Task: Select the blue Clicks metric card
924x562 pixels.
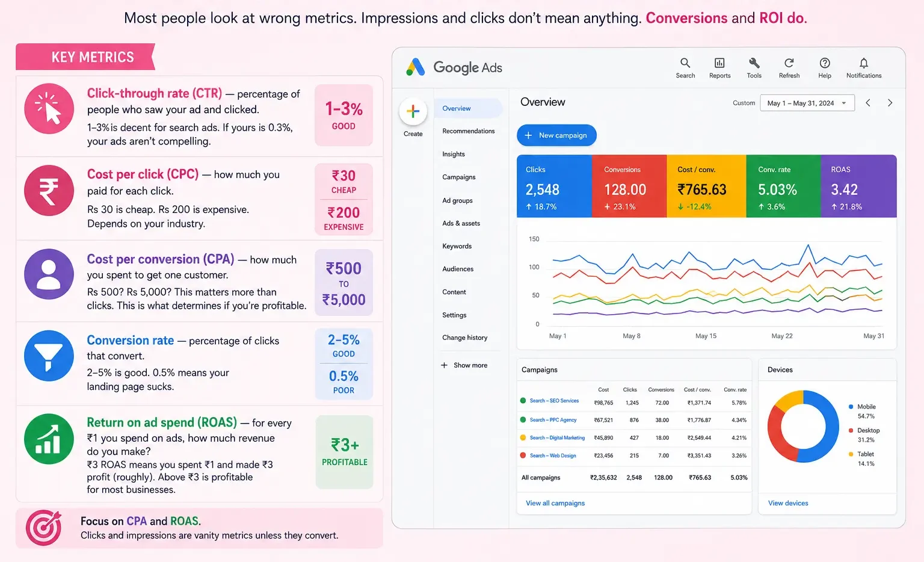Action: pos(554,186)
